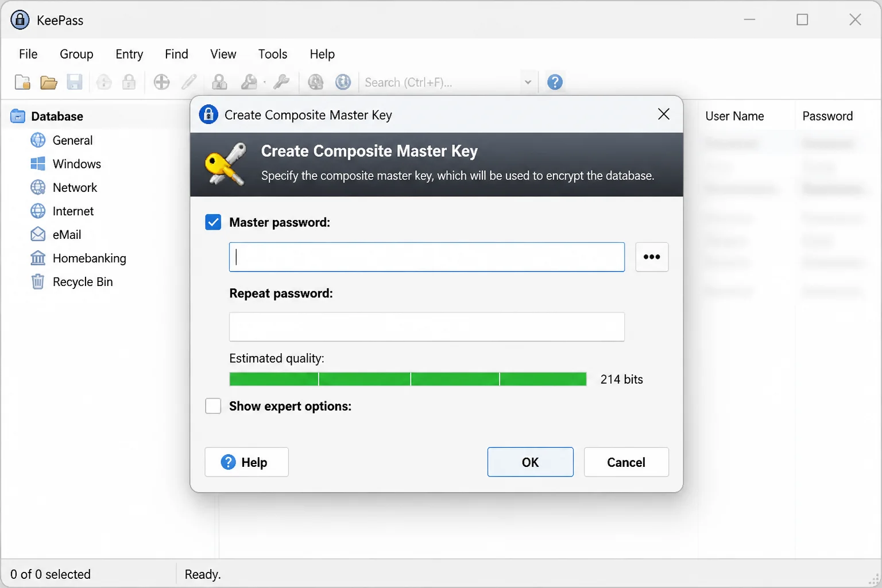Click the lock icon in the dialog title
Viewport: 882px width, 588px height.
point(208,114)
